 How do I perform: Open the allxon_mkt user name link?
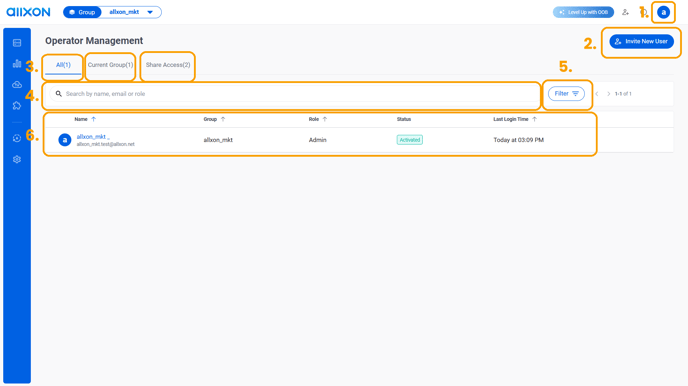coord(91,137)
